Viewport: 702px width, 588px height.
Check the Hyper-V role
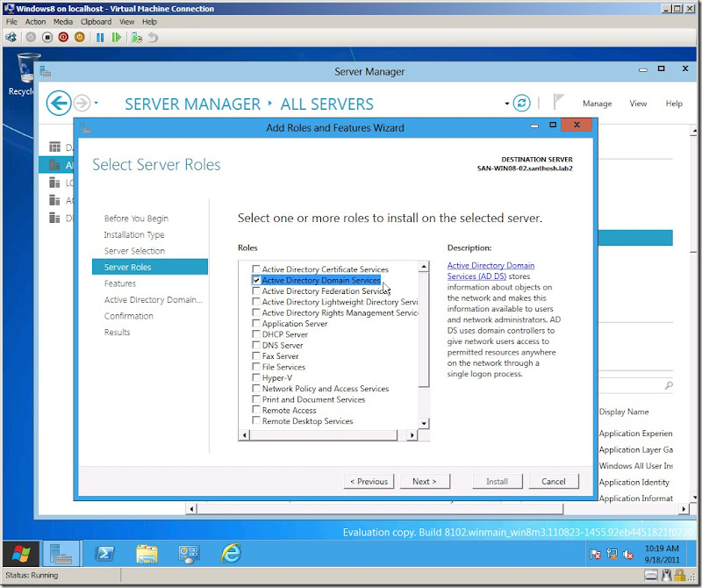tap(256, 377)
